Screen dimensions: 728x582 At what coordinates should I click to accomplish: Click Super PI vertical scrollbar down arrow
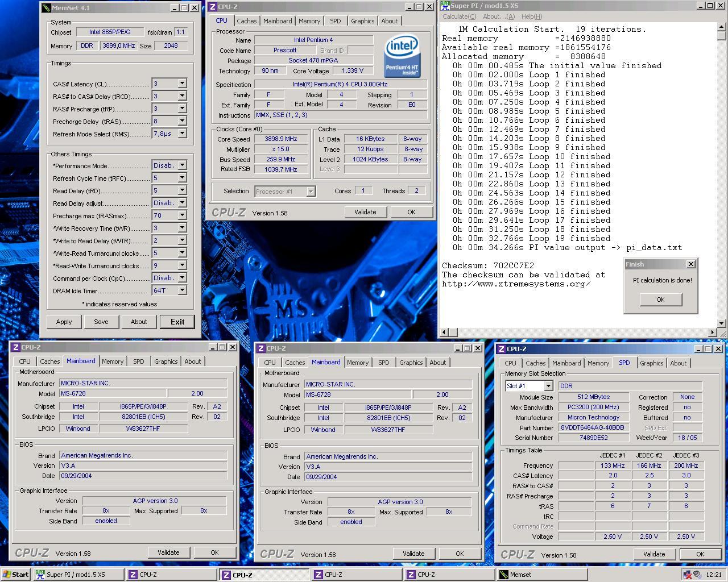point(722,323)
